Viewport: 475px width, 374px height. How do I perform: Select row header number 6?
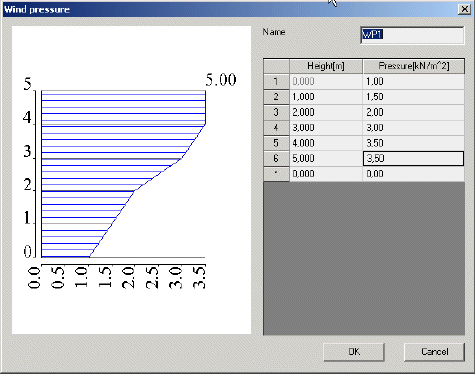pyautogui.click(x=276, y=158)
